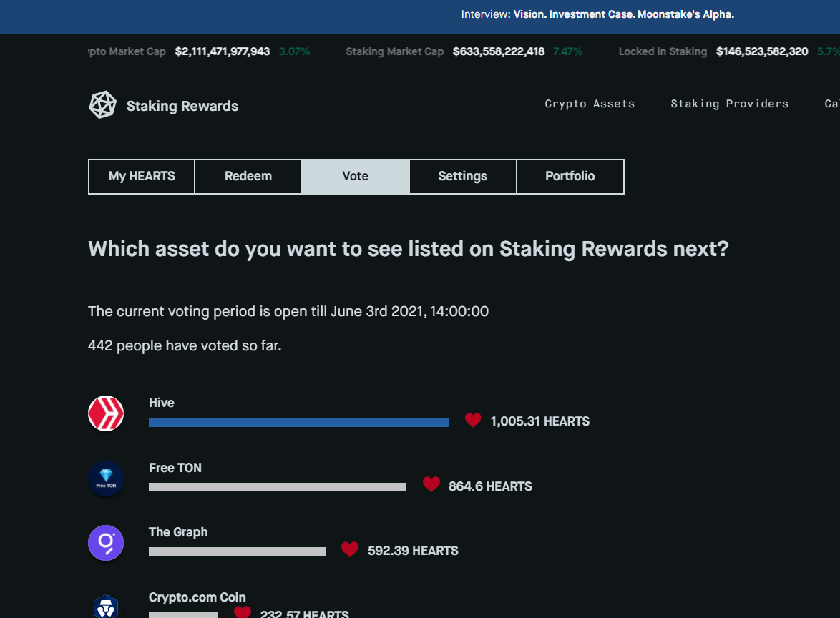
Task: Click the 7.47% change value
Action: (568, 51)
